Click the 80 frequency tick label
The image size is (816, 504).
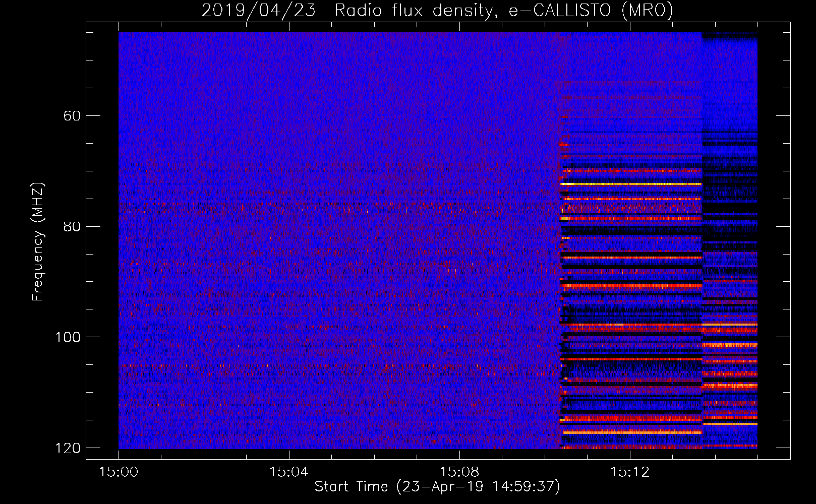pyautogui.click(x=72, y=226)
